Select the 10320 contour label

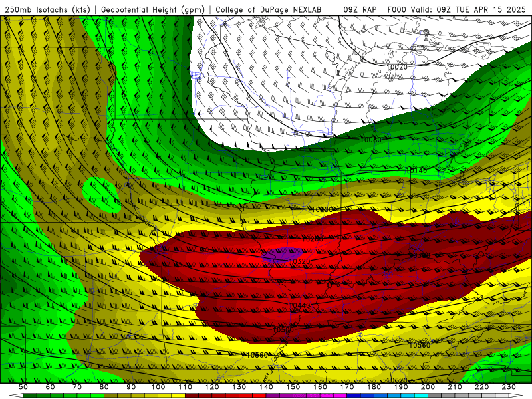[299, 261]
